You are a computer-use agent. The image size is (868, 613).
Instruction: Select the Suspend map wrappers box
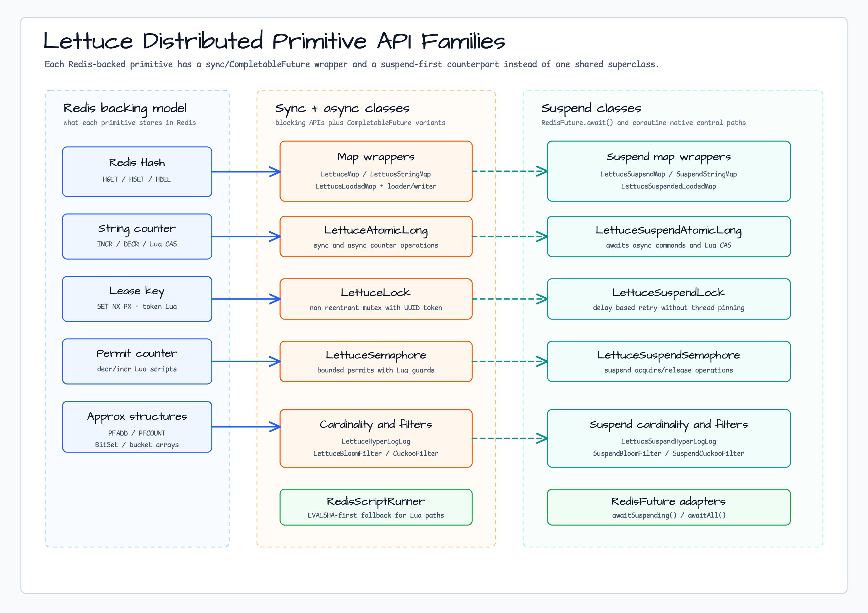click(669, 171)
